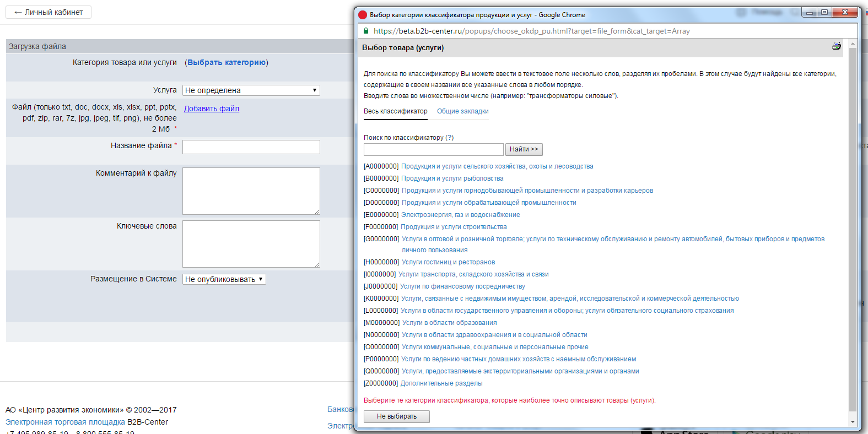The image size is (868, 434).
Task: Open the classifier search help question mark
Action: click(449, 138)
